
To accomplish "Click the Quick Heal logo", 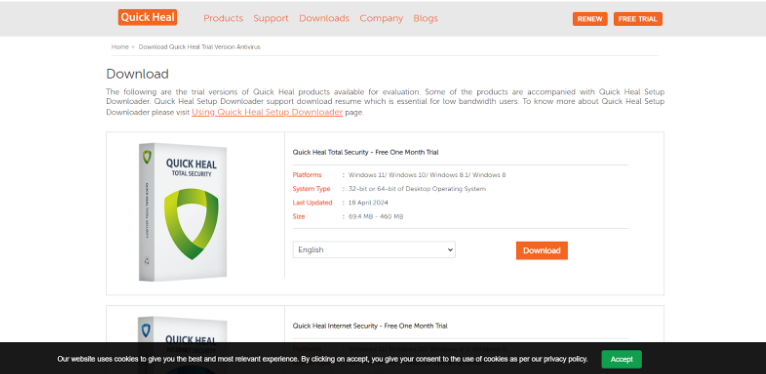I will click(148, 18).
